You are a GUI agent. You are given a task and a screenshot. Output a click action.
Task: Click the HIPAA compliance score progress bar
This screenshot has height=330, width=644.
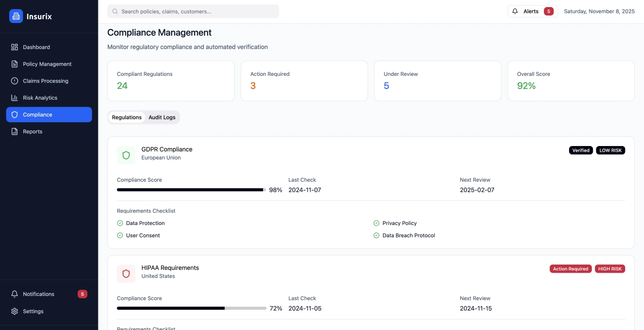click(x=191, y=308)
